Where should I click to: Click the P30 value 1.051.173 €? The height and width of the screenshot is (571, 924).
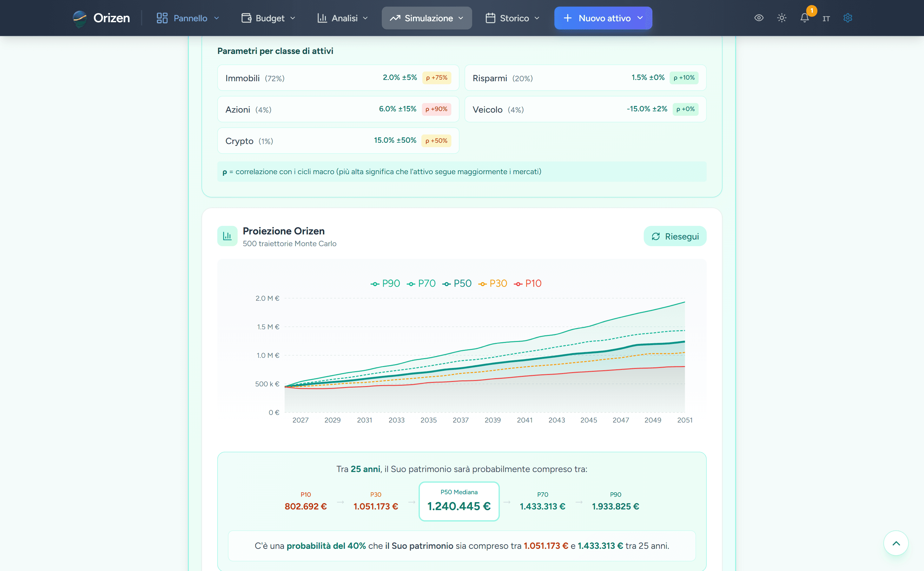pos(375,506)
